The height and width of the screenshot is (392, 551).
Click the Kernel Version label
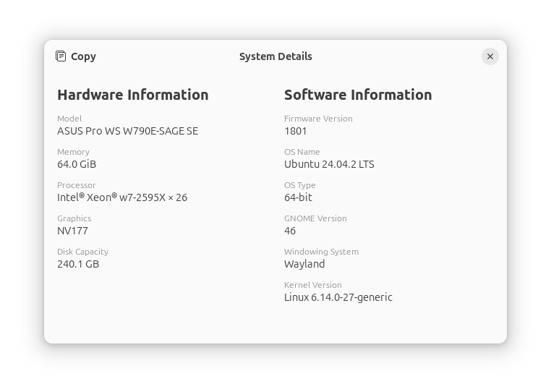(313, 285)
